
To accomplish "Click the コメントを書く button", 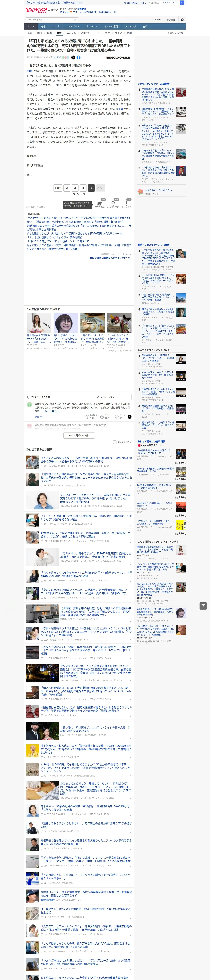I will pos(105,397).
